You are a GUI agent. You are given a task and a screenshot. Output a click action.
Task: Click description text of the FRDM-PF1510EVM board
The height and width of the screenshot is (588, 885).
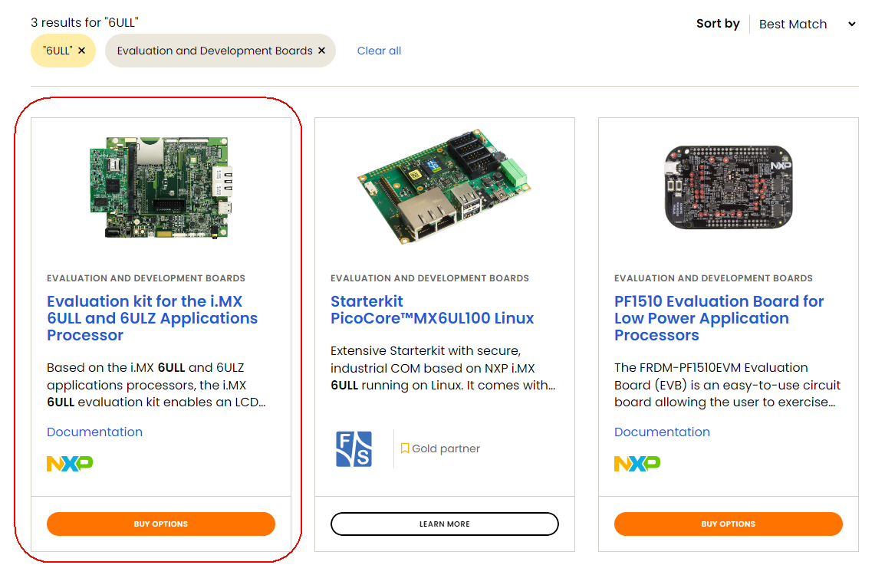coord(728,385)
